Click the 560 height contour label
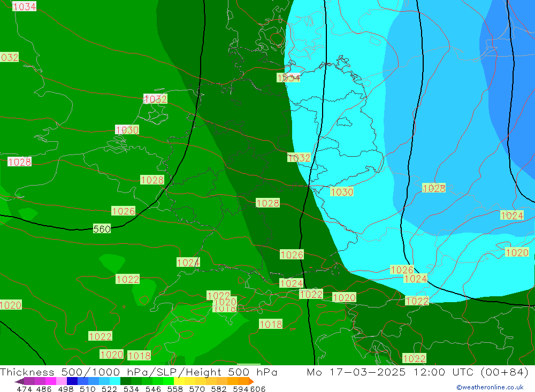The width and height of the screenshot is (535, 392). tap(102, 229)
